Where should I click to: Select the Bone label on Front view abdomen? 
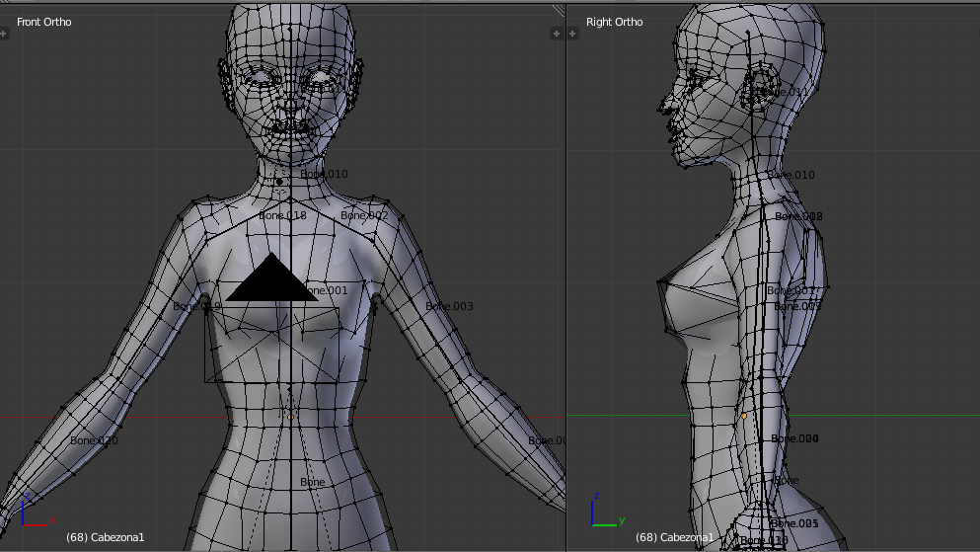(x=313, y=482)
